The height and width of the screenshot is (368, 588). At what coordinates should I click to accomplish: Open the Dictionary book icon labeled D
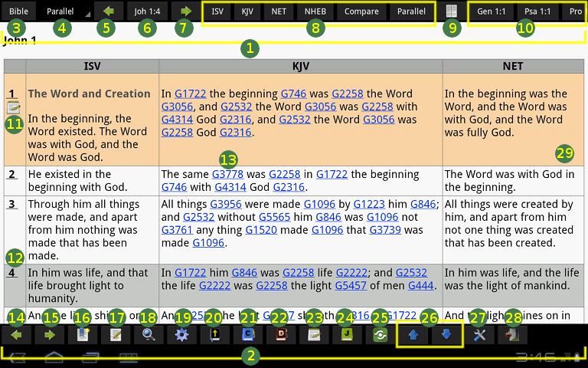pos(280,335)
